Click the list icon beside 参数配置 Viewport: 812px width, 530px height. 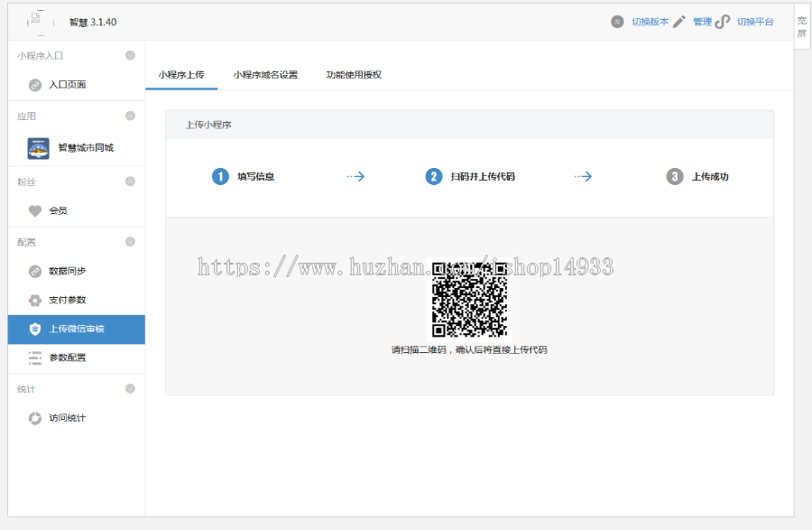click(34, 358)
